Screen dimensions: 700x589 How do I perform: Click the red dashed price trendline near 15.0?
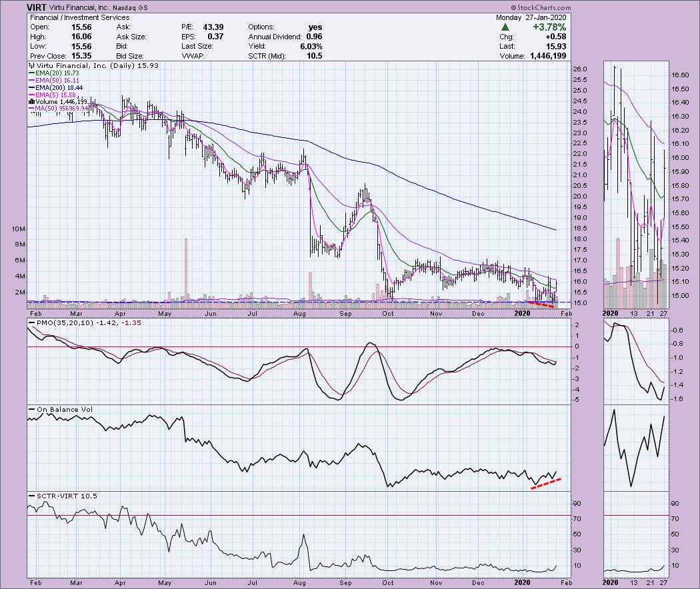point(541,304)
